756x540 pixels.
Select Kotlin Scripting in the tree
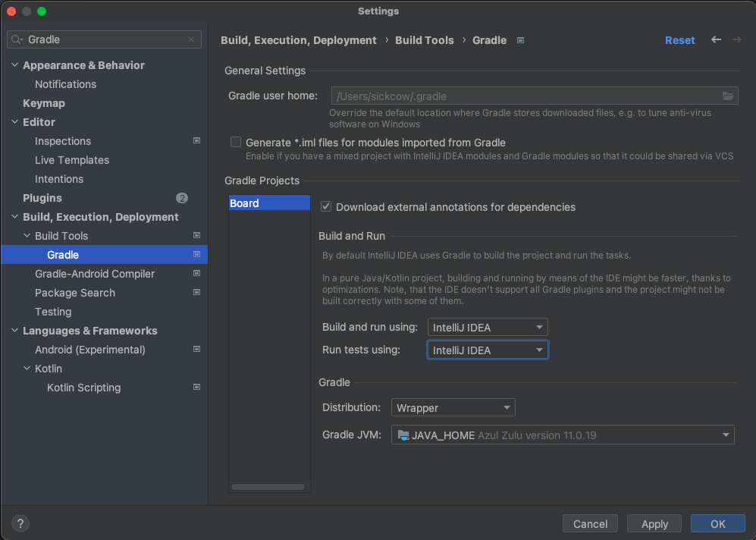[84, 388]
